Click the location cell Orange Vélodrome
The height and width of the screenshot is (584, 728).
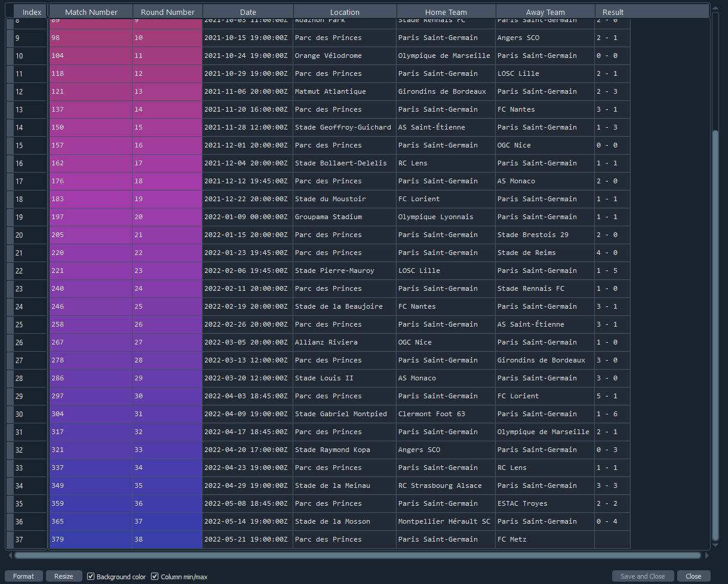click(x=345, y=56)
